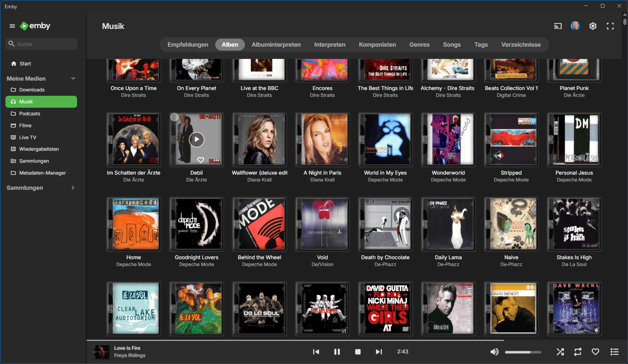Open the settings gear in header
Screen dimensions: 628x364
[593, 26]
